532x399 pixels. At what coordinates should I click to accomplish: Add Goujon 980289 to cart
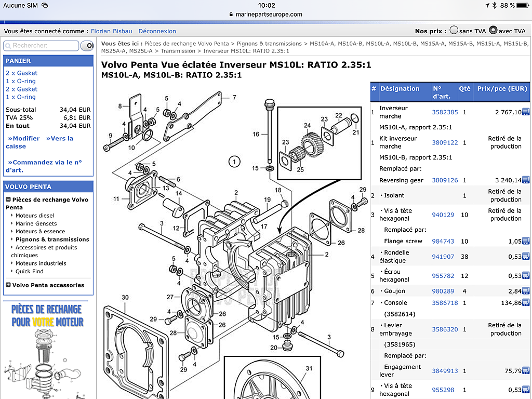(x=526, y=290)
